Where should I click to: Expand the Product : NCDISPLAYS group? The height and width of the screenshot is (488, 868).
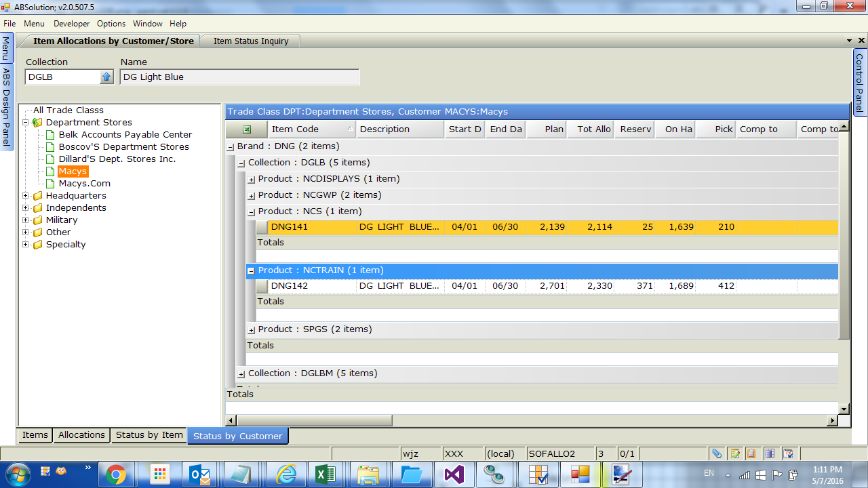[x=252, y=180]
